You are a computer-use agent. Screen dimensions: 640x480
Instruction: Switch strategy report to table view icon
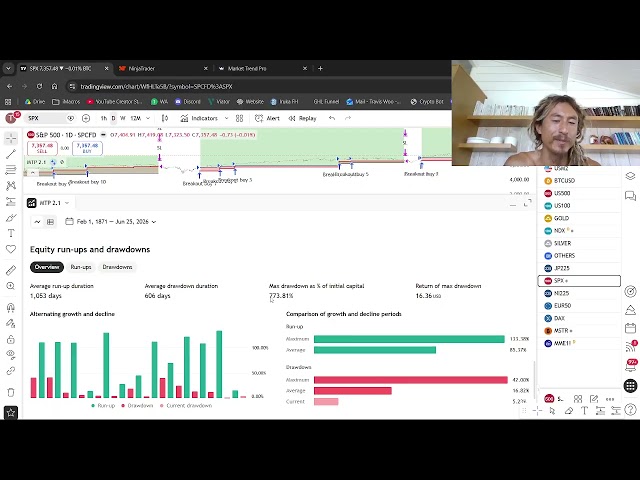coord(50,222)
